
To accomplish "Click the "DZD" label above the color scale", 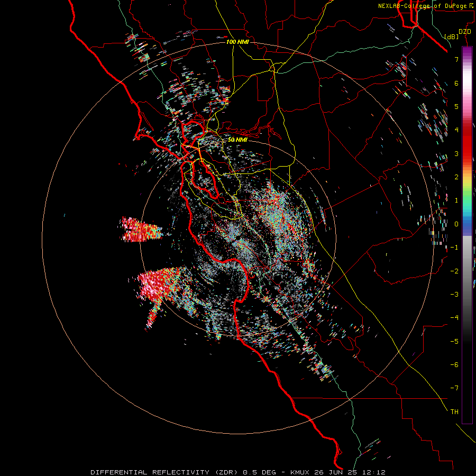I will (465, 32).
